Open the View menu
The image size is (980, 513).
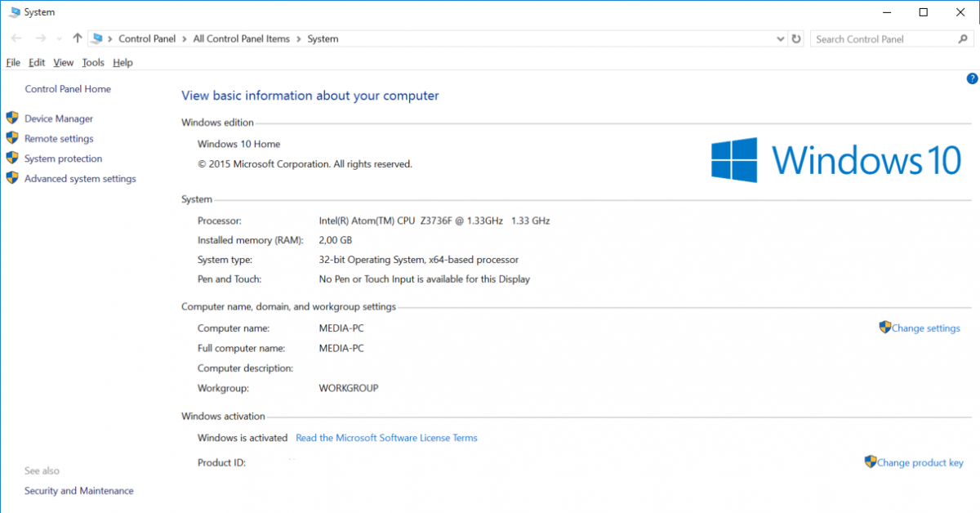click(63, 62)
